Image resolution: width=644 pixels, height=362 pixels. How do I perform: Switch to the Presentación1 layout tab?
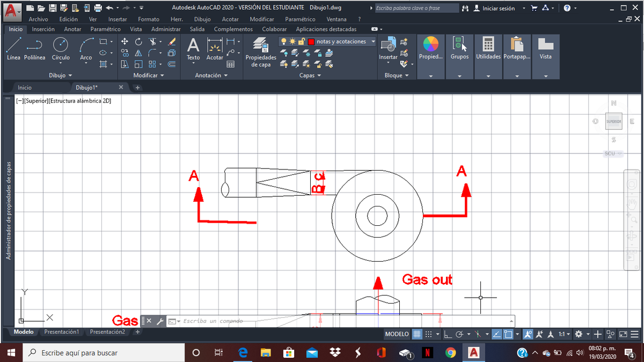(x=61, y=332)
